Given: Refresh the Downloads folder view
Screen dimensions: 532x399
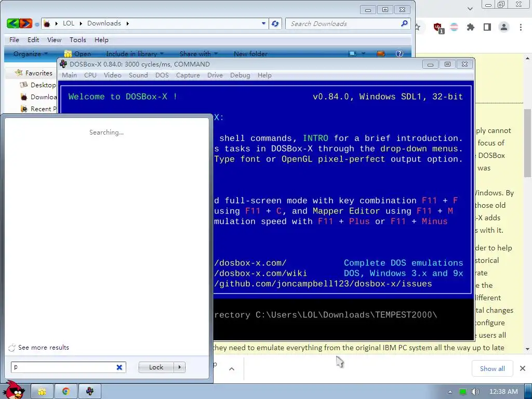Looking at the screenshot, I should click(x=275, y=24).
